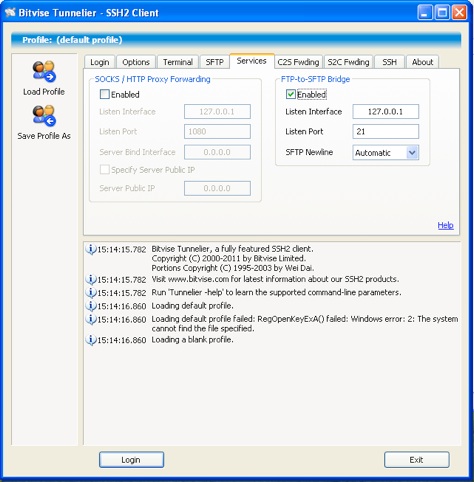Switch to the Login tab

pos(99,62)
